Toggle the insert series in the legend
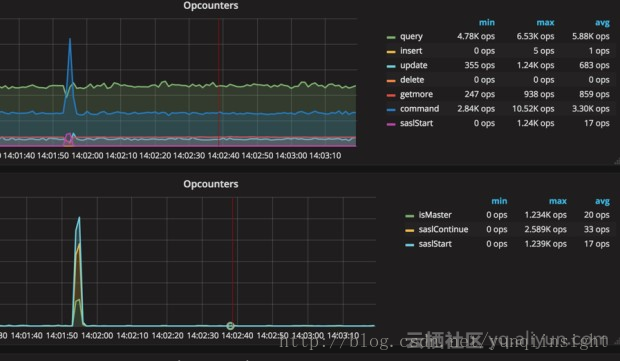Screen dimensions: 620x361 click(x=411, y=51)
